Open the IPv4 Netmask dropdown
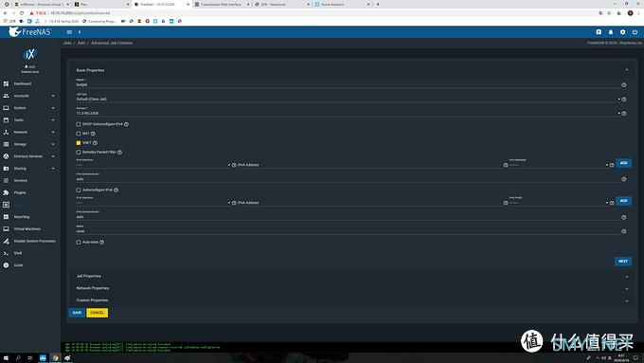This screenshot has height=363, width=644. [559, 165]
